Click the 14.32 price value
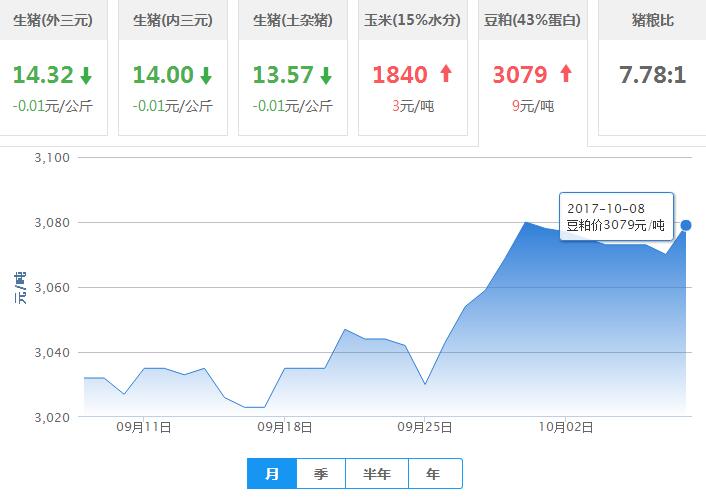The image size is (706, 497). [x=43, y=75]
